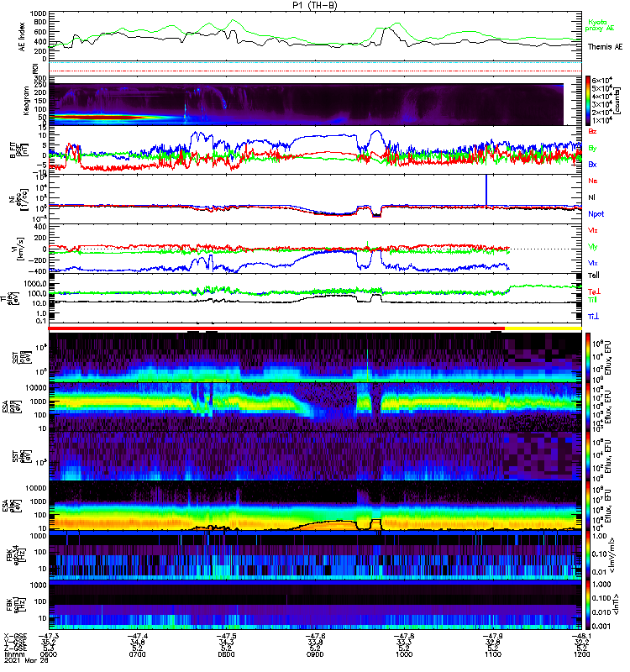This screenshot has width=630, height=672.
Task: Click the red cyclotron-frequency dotted line in ROI panel
Action: [x=315, y=71]
